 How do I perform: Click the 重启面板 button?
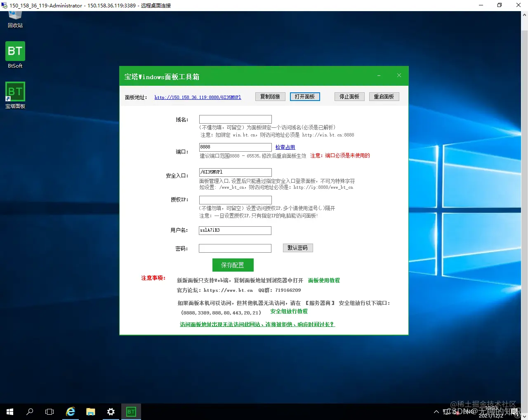(384, 96)
